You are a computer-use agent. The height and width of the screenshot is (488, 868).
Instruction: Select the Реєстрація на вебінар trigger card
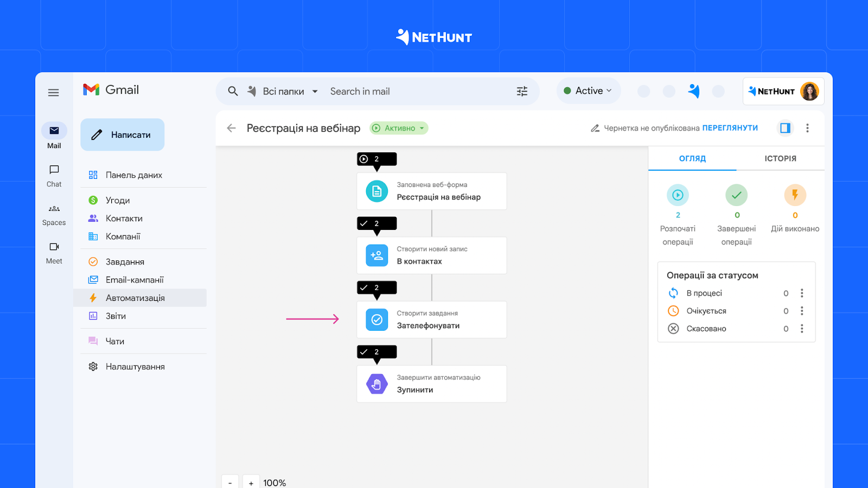click(432, 191)
